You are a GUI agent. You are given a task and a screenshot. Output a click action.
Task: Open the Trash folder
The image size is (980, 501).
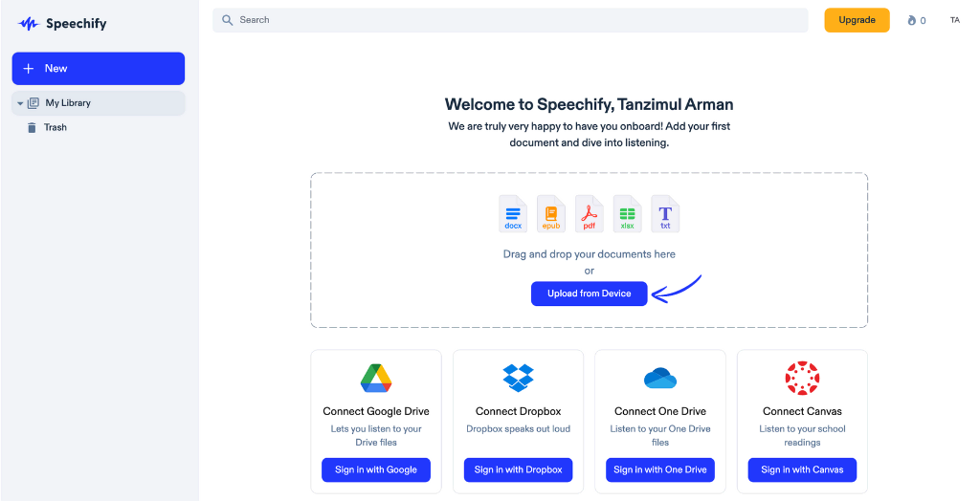55,127
